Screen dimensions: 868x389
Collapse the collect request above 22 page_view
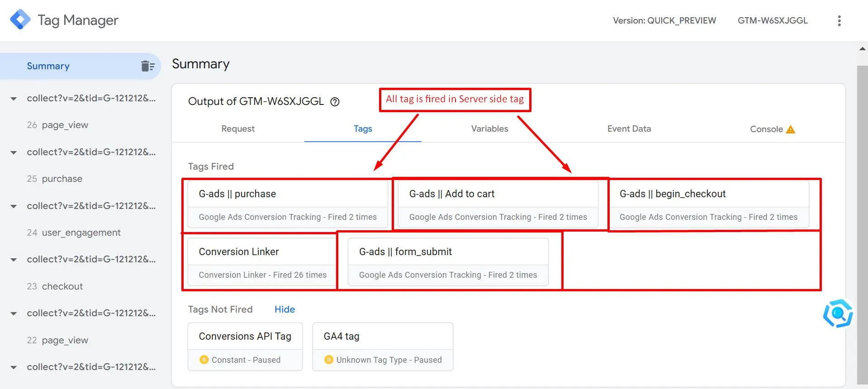[x=14, y=313]
